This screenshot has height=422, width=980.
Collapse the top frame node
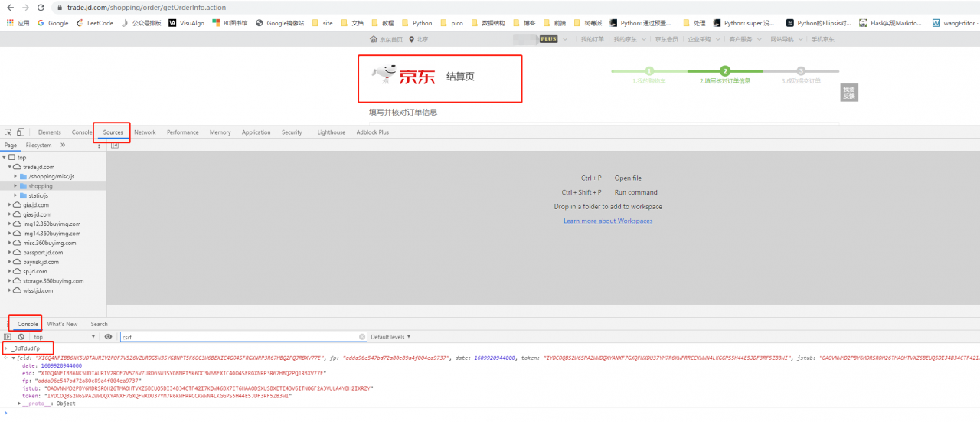click(4, 158)
